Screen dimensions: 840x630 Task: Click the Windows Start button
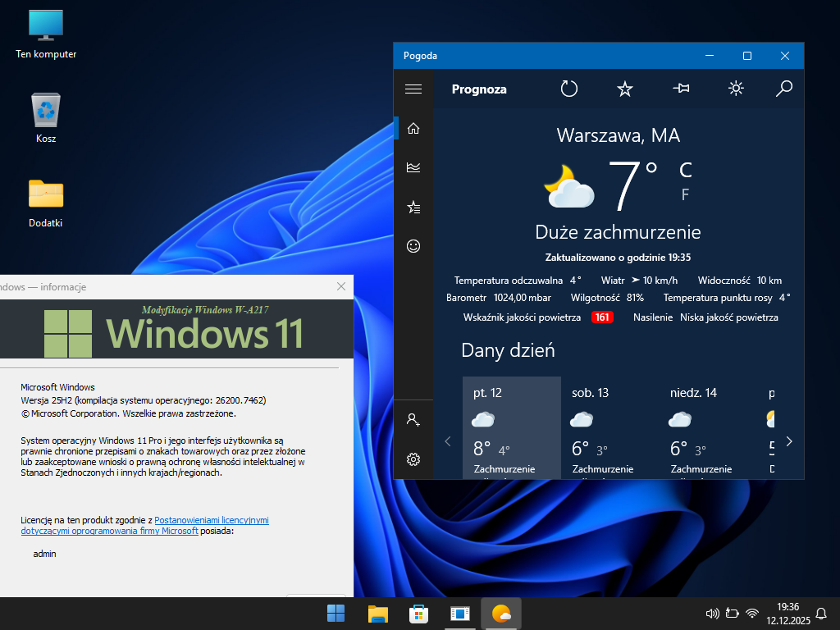click(x=336, y=613)
